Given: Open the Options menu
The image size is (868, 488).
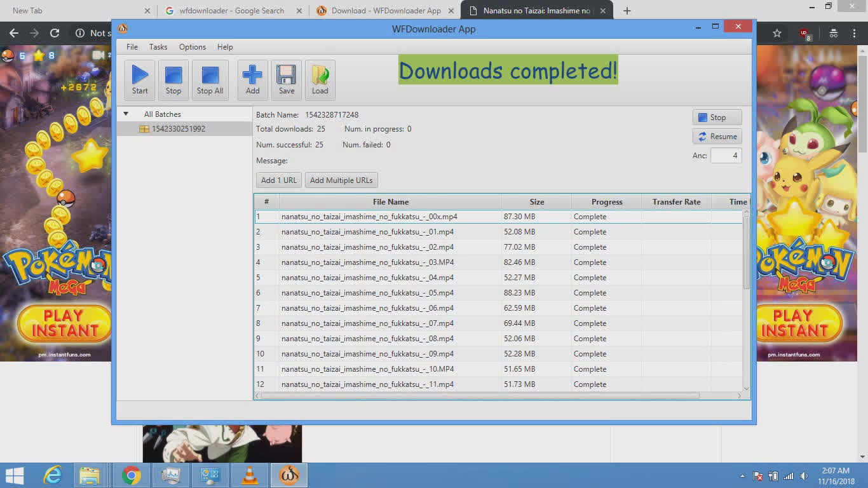Looking at the screenshot, I should coord(192,46).
